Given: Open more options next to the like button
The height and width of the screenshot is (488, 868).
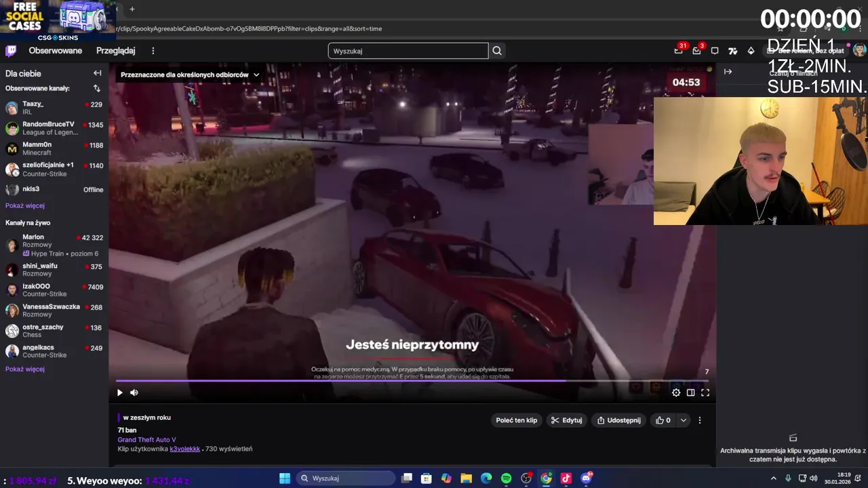Looking at the screenshot, I should (x=700, y=420).
